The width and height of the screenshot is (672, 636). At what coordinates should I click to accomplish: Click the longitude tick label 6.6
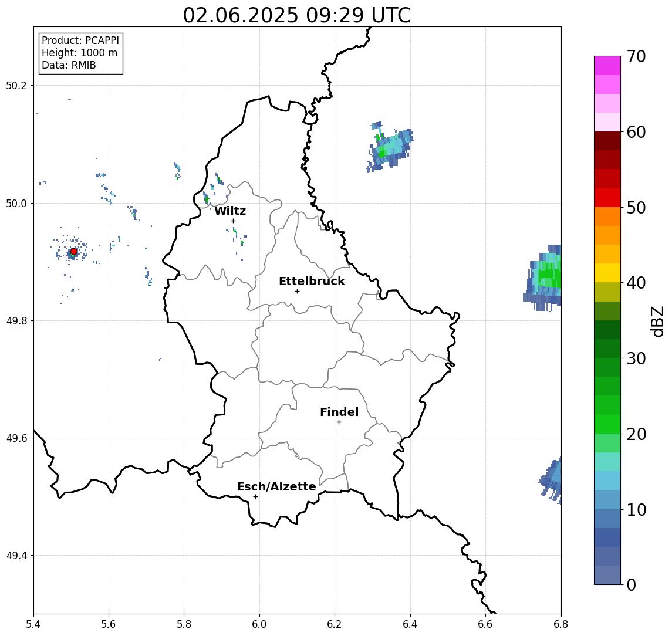485,624
